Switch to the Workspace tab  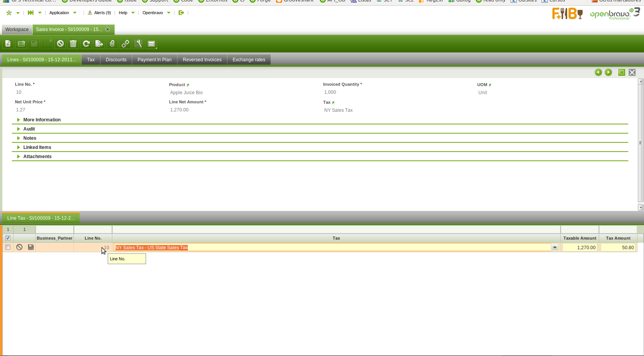pos(17,29)
